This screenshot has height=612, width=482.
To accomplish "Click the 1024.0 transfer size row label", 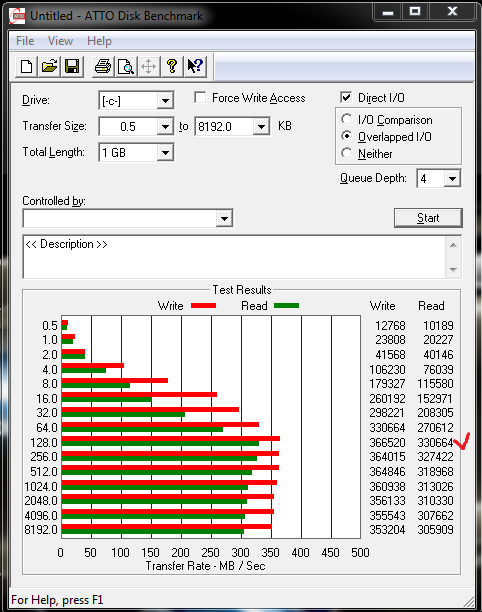I will [41, 487].
